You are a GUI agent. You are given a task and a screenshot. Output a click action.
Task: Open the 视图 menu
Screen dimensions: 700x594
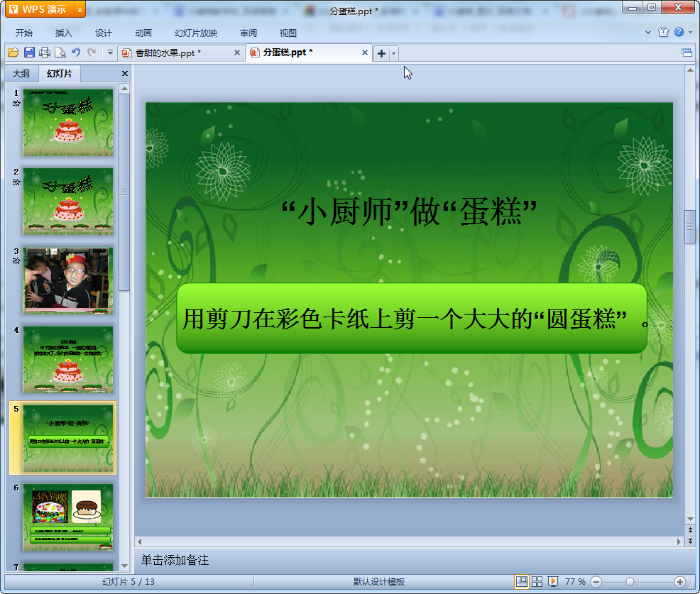(x=288, y=33)
